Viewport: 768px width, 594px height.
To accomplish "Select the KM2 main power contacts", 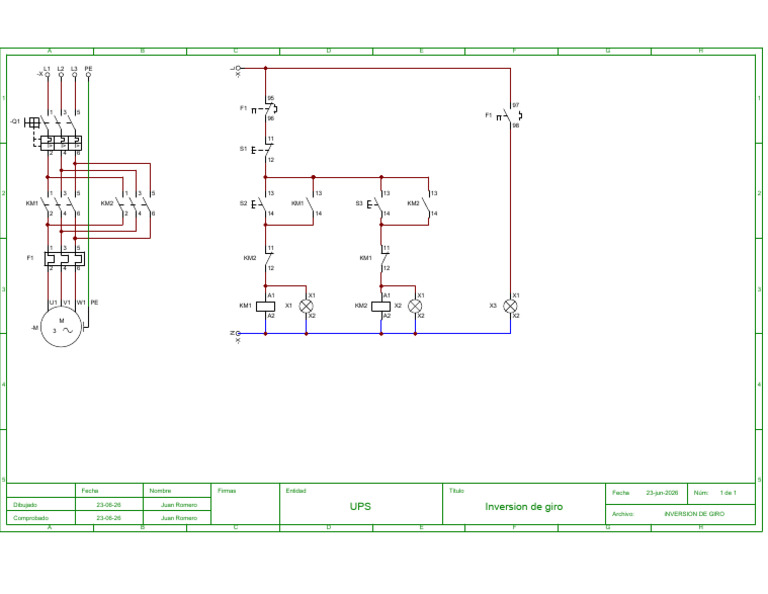I will (136, 203).
